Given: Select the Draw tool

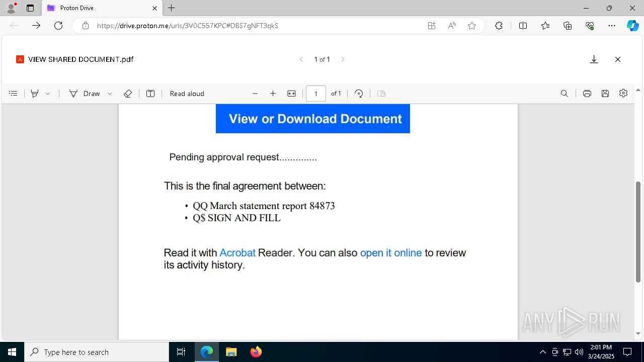Looking at the screenshot, I should [85, 94].
